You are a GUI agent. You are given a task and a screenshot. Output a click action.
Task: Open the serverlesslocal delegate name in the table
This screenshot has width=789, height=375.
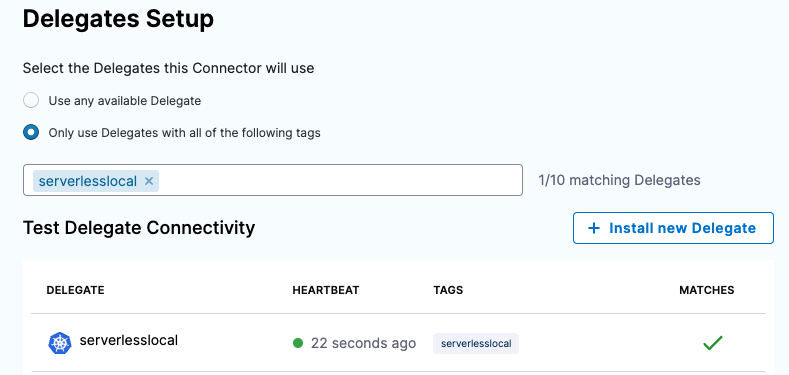(129, 340)
